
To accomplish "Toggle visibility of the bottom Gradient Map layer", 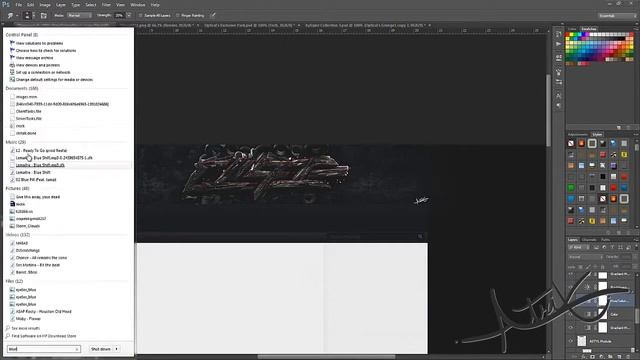I will point(571,328).
